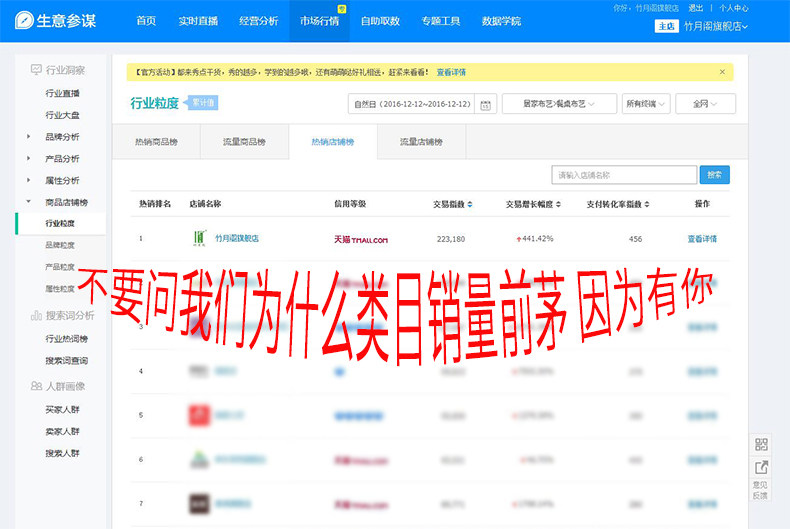Focus the 请输入店铺名称 search field
790x529 pixels.
pyautogui.click(x=624, y=175)
